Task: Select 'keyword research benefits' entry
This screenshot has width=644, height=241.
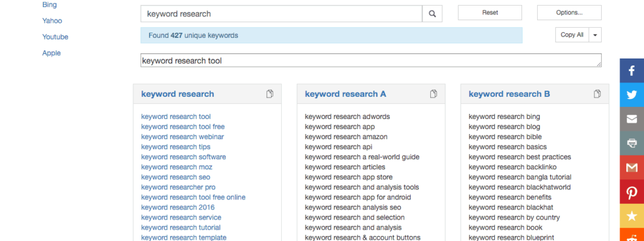Action: coord(510,197)
